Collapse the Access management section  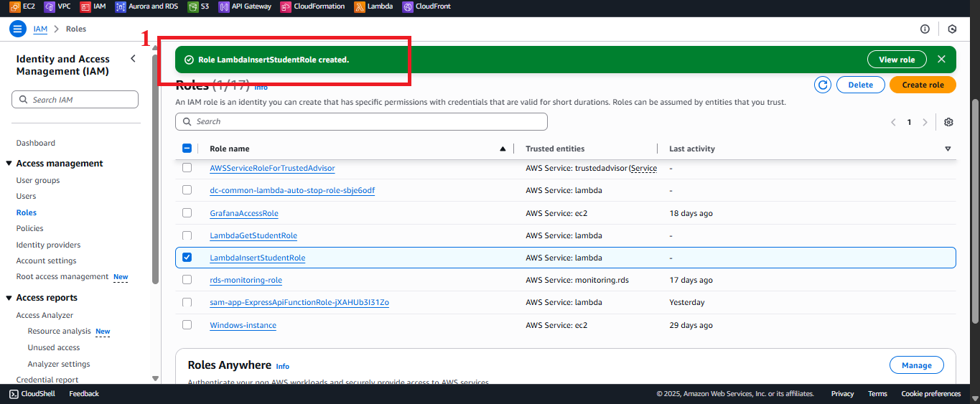point(9,164)
